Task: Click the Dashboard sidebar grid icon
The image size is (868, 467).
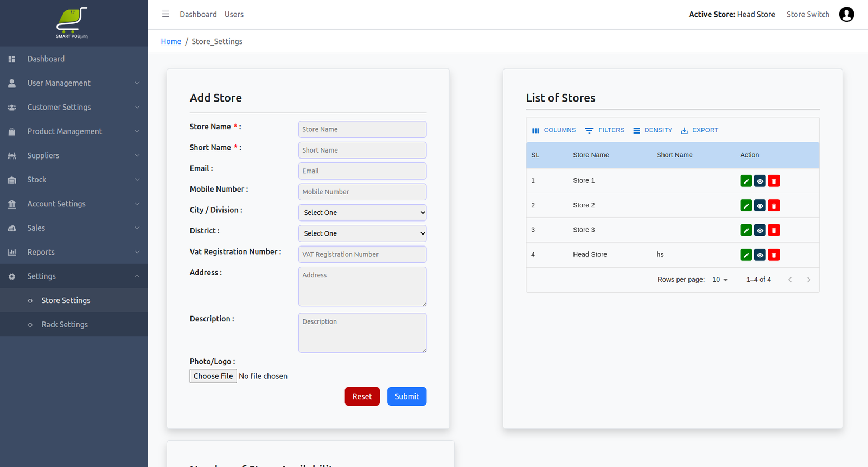Action: (12, 59)
